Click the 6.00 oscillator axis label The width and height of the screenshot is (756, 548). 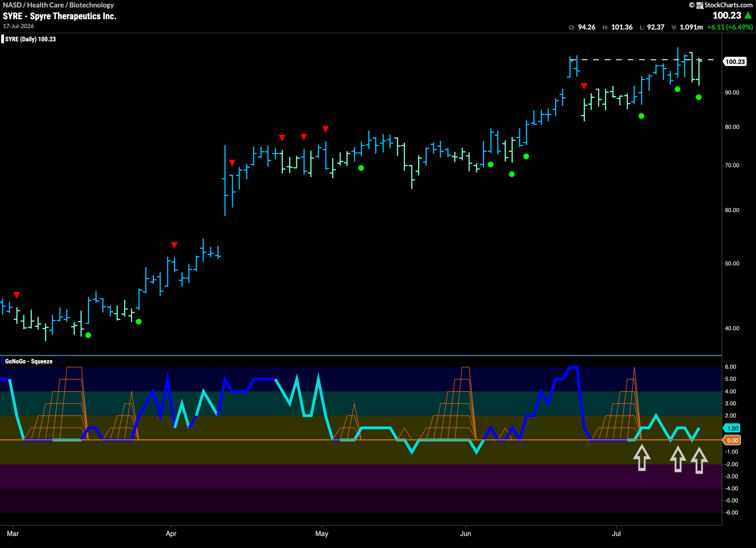tap(730, 367)
